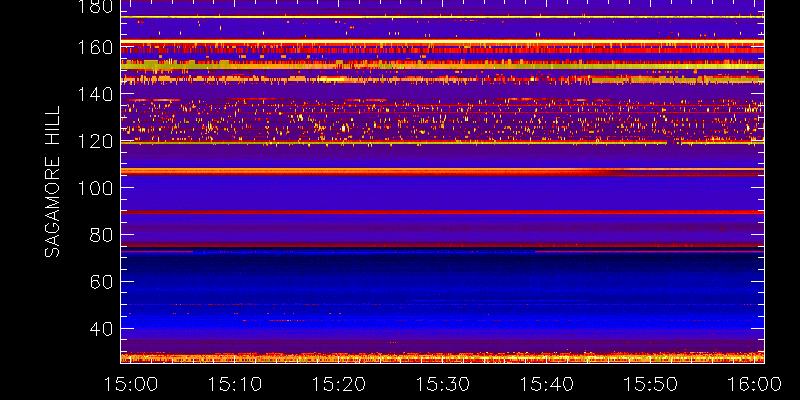Click the 140 frequency axis label

[x=95, y=94]
